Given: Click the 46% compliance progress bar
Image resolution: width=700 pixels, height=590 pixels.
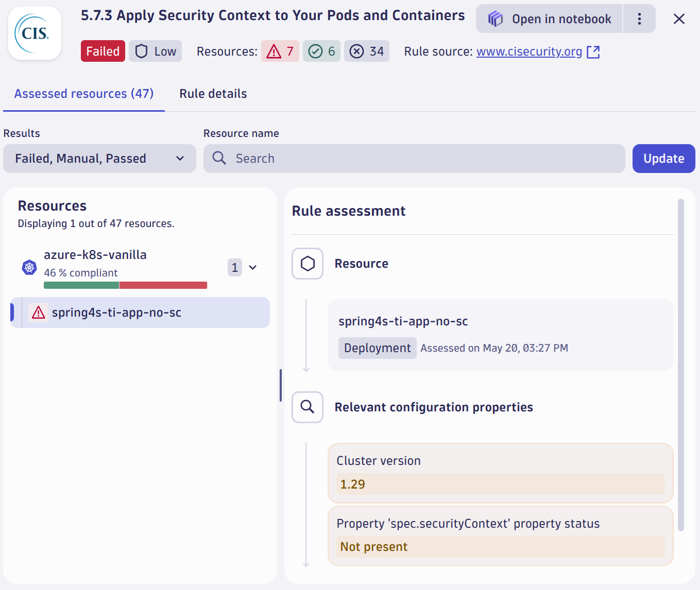Looking at the screenshot, I should [125, 285].
